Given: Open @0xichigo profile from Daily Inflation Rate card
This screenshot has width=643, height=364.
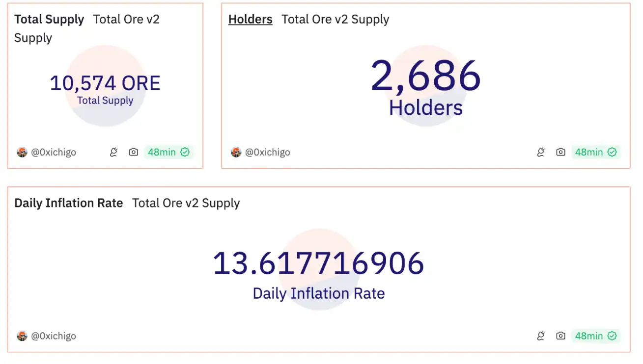Looking at the screenshot, I should 54,336.
